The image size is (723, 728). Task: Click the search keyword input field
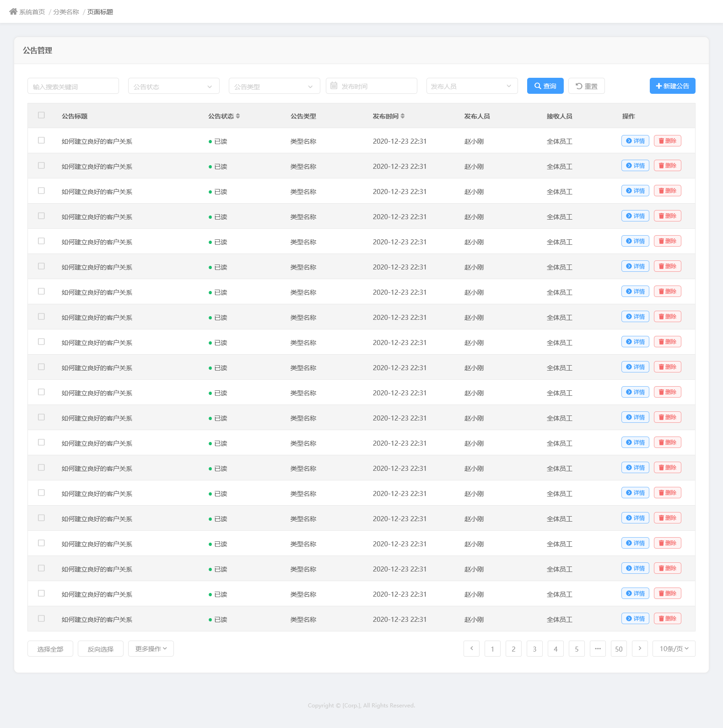[73, 86]
